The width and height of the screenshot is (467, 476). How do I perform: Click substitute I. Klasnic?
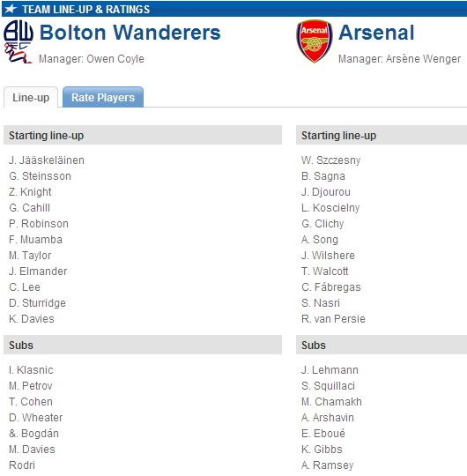pos(31,370)
